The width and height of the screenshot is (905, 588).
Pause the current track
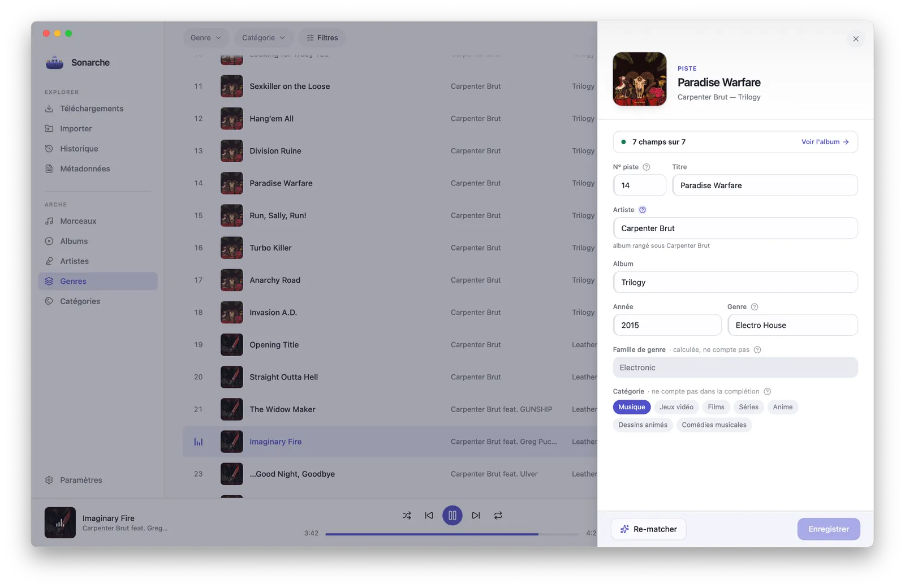[x=453, y=516]
